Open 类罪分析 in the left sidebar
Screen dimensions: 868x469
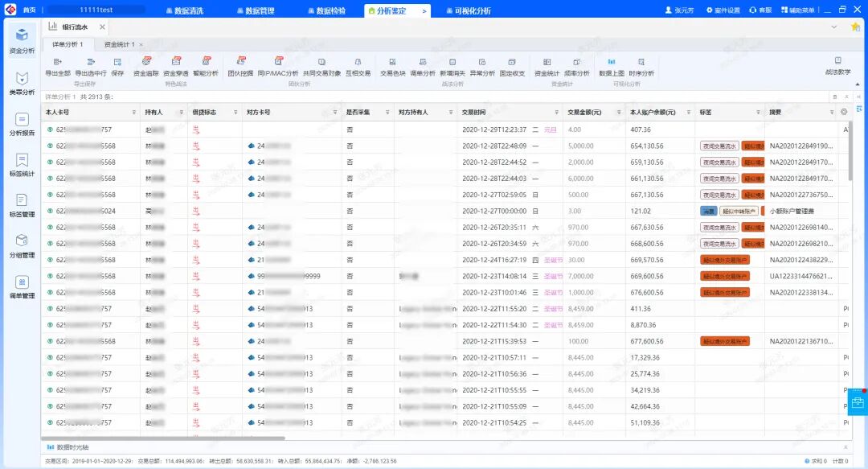coord(22,84)
